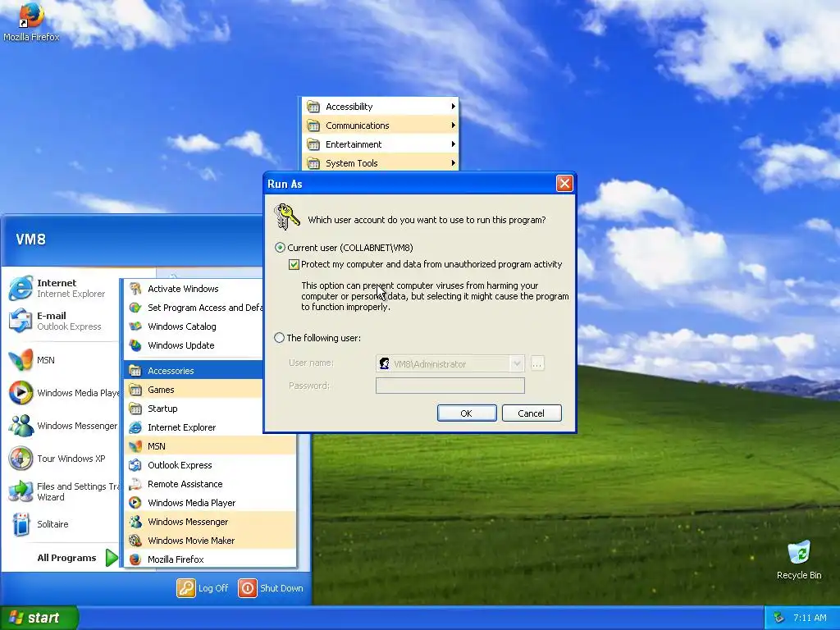Launch Files and Settings Transfer Wizard icon

[21, 491]
